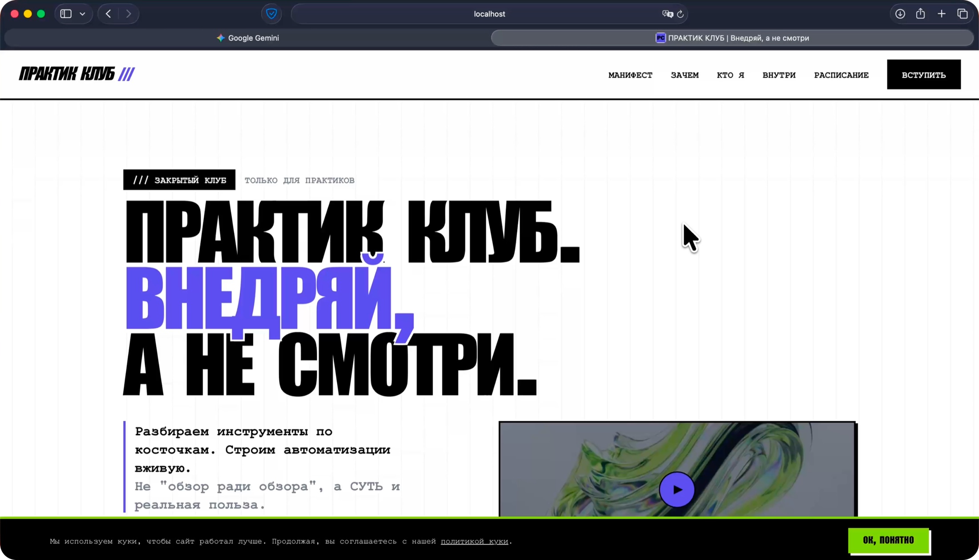Open the МАНИФЕСТ navigation item
This screenshot has height=560, width=979.
(630, 75)
